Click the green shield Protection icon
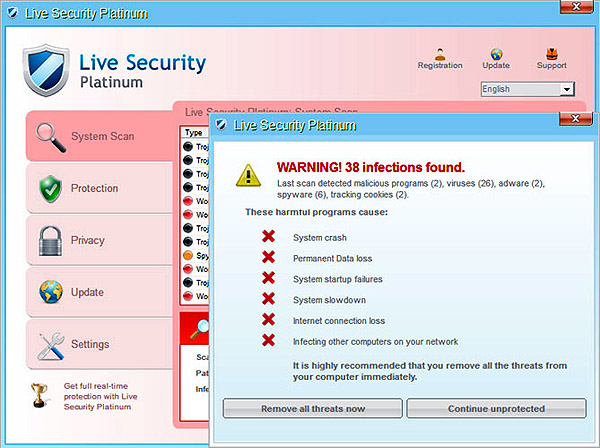600x448 pixels. click(x=51, y=189)
